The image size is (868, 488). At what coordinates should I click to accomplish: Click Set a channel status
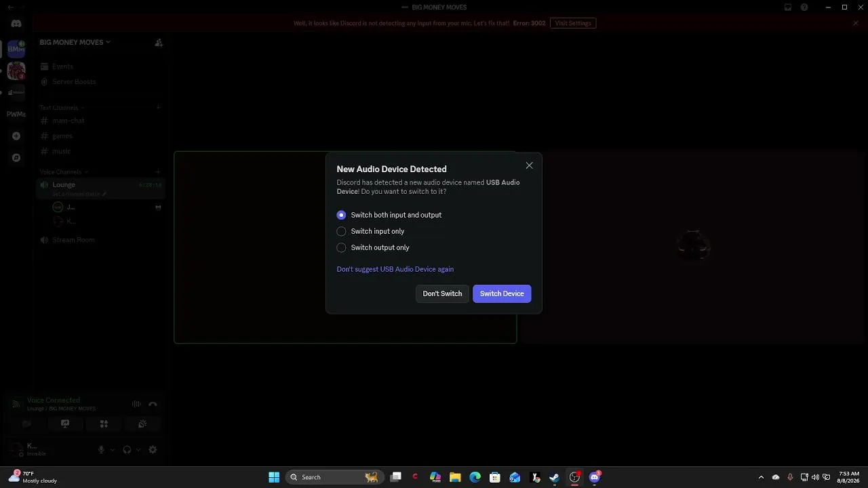pos(79,195)
